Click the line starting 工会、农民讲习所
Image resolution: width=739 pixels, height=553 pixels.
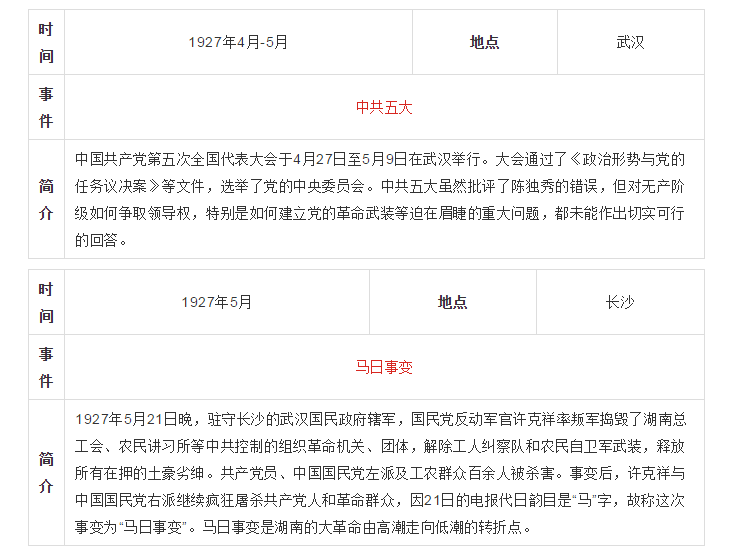pos(379,446)
